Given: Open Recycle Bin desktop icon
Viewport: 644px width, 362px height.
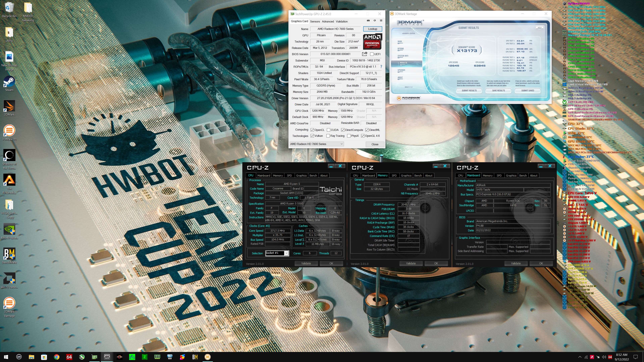Looking at the screenshot, I should point(9,10).
